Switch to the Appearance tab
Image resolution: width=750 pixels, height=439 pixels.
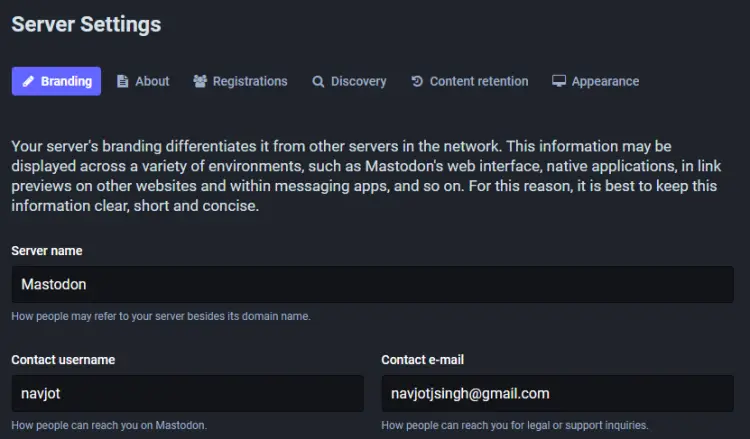(x=605, y=81)
